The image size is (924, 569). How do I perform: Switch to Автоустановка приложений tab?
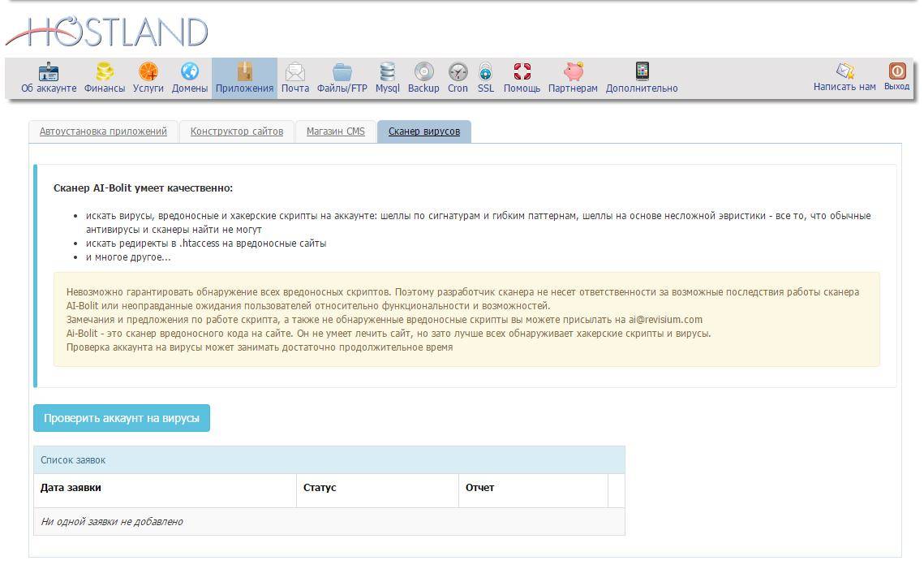103,131
